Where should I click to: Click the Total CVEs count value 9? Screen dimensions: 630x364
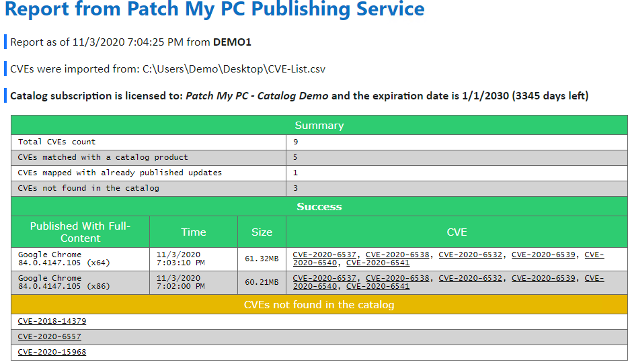point(457,142)
